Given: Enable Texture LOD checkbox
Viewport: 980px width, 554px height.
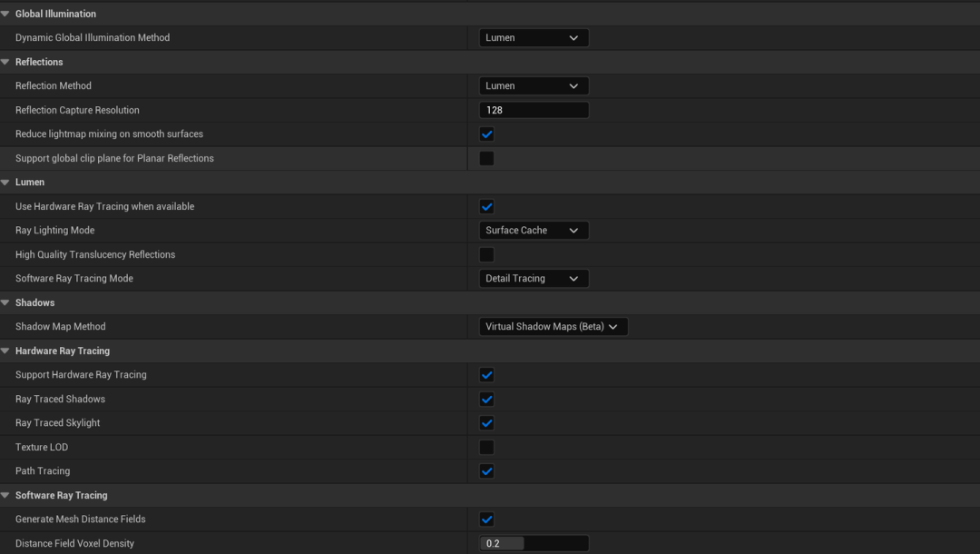Looking at the screenshot, I should tap(486, 447).
